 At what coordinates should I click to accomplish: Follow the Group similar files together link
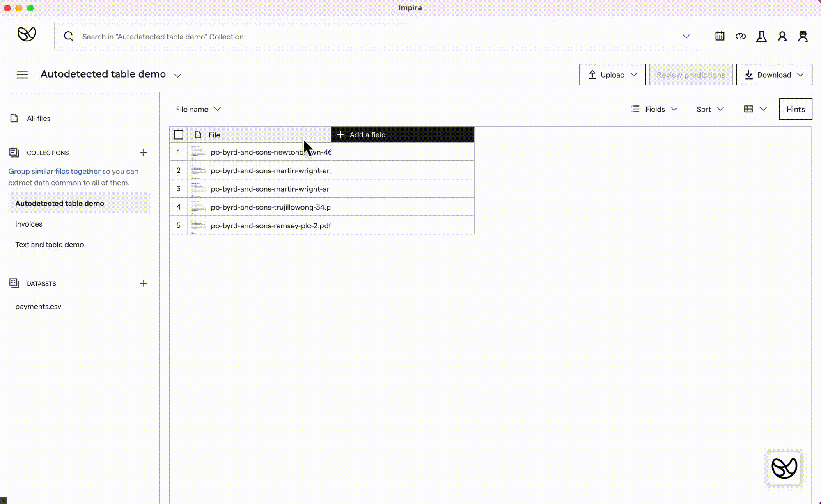point(54,171)
